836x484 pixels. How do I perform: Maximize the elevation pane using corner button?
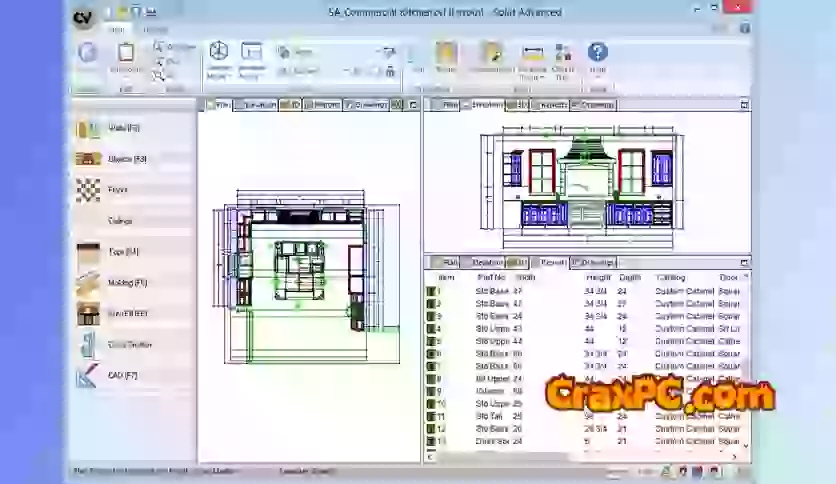[x=743, y=104]
